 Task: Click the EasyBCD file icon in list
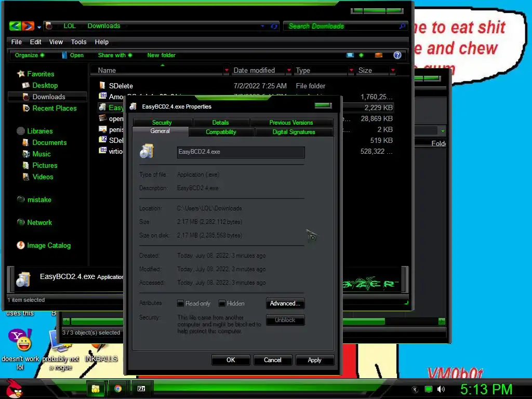coord(102,107)
